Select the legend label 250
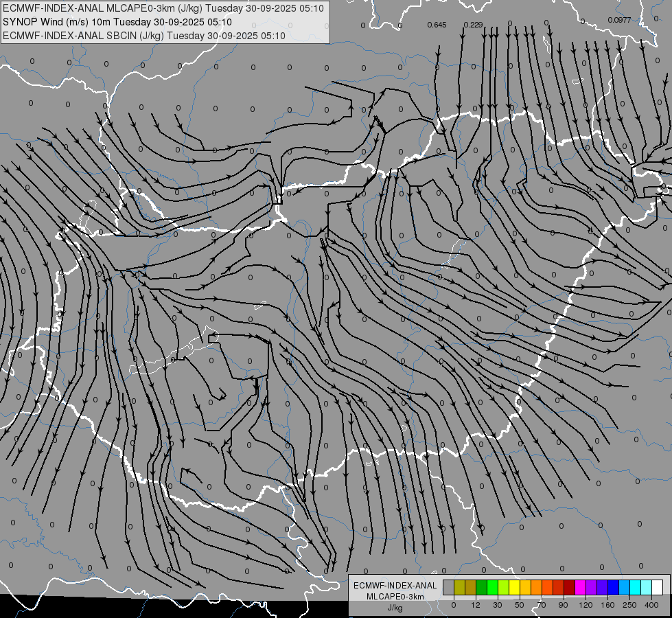 pyautogui.click(x=629, y=605)
